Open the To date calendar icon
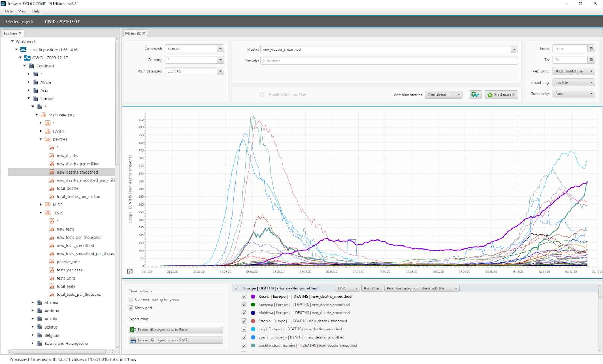Image resolution: width=603 pixels, height=364 pixels. pyautogui.click(x=591, y=60)
